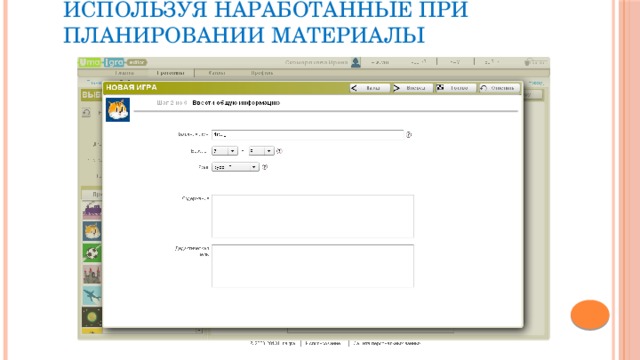Click the undo arrow icon behind the dialog
640x360 pixels.
click(86, 113)
